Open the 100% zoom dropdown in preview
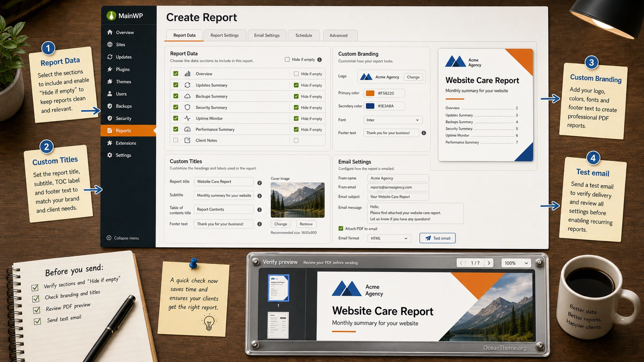Viewport: 644px width, 362px height. 516,263
